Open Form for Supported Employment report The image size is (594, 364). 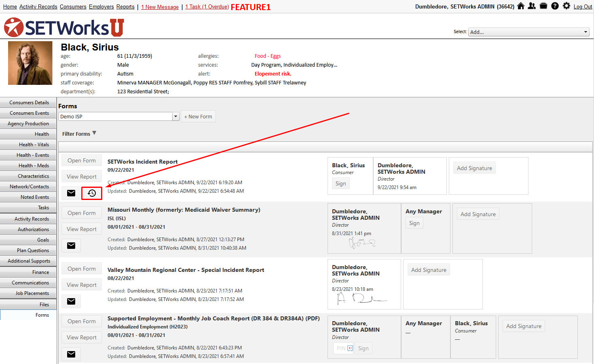pos(82,321)
